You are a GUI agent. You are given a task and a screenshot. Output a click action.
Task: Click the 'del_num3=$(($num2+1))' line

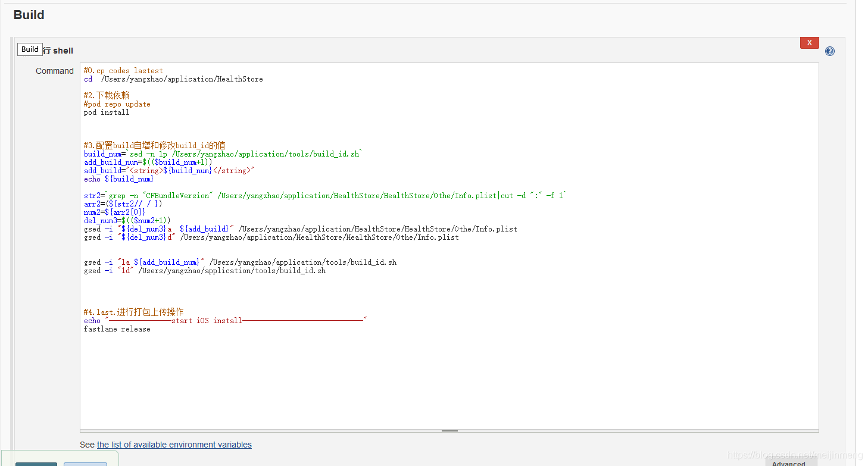pos(127,221)
